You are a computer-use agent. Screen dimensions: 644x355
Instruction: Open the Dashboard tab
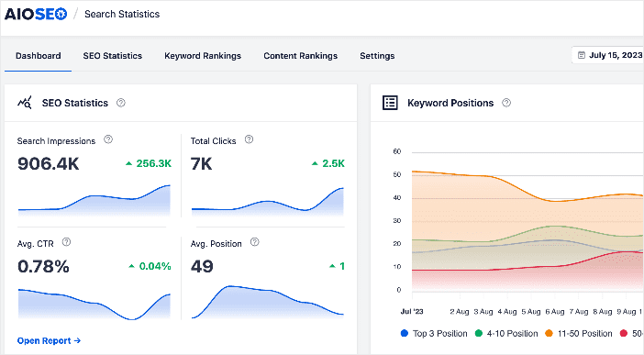[x=39, y=56]
